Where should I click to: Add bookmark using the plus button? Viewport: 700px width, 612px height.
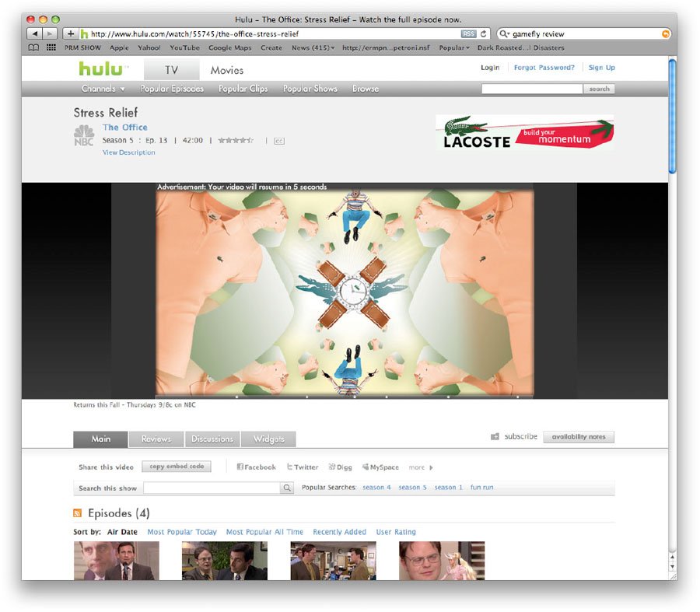70,33
